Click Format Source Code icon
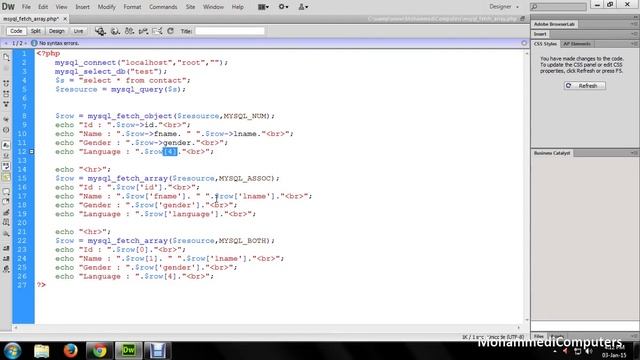Screen dimensions: 640x360 (x=6, y=269)
